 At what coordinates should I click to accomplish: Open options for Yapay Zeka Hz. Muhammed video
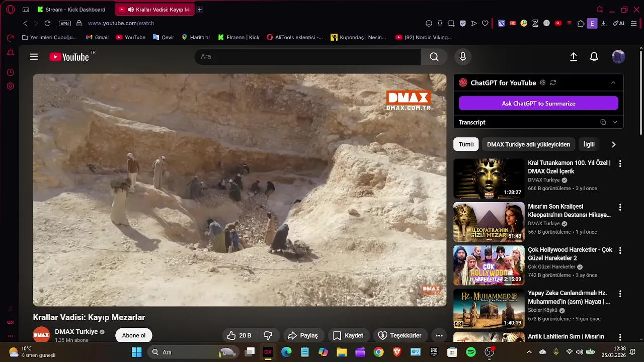(620, 294)
